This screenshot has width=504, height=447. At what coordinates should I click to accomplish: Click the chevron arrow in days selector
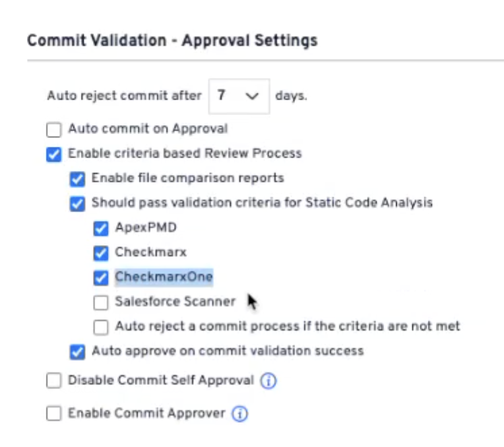(253, 96)
